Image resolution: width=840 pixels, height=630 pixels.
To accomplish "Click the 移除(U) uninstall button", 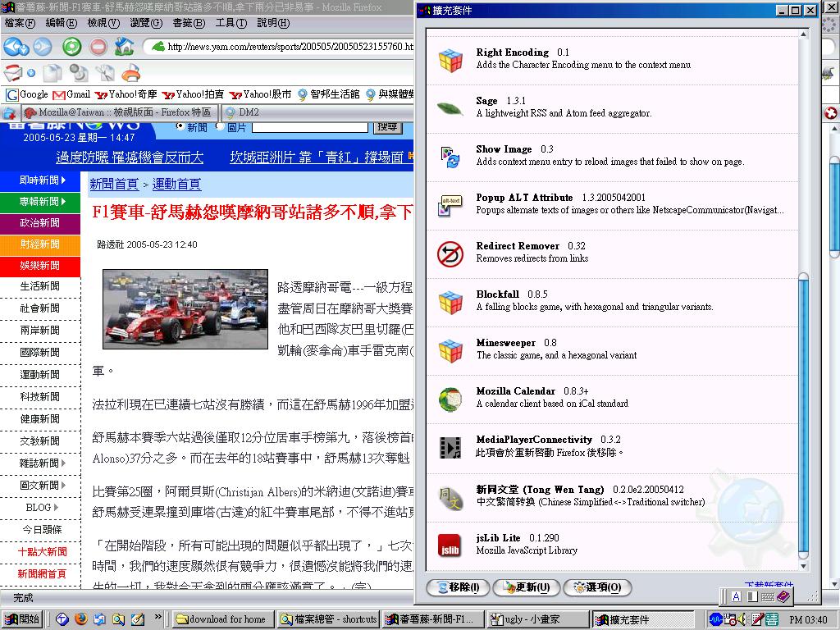I will tap(459, 587).
